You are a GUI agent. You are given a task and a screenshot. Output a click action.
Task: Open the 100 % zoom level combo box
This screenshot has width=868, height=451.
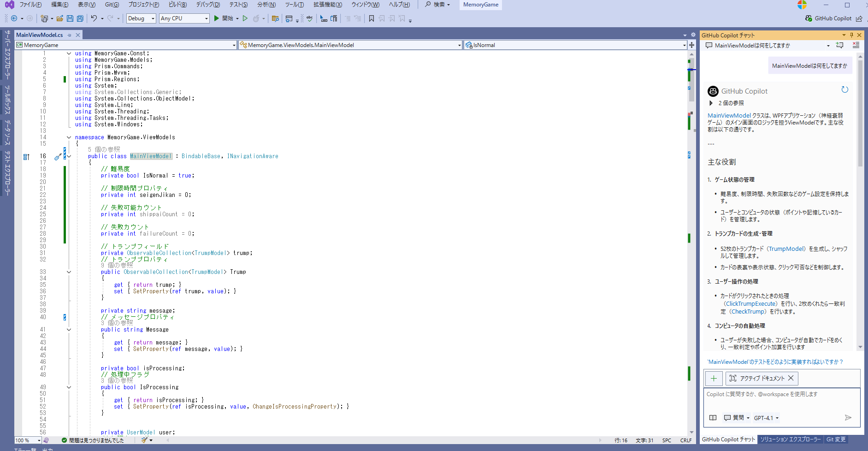coord(28,440)
